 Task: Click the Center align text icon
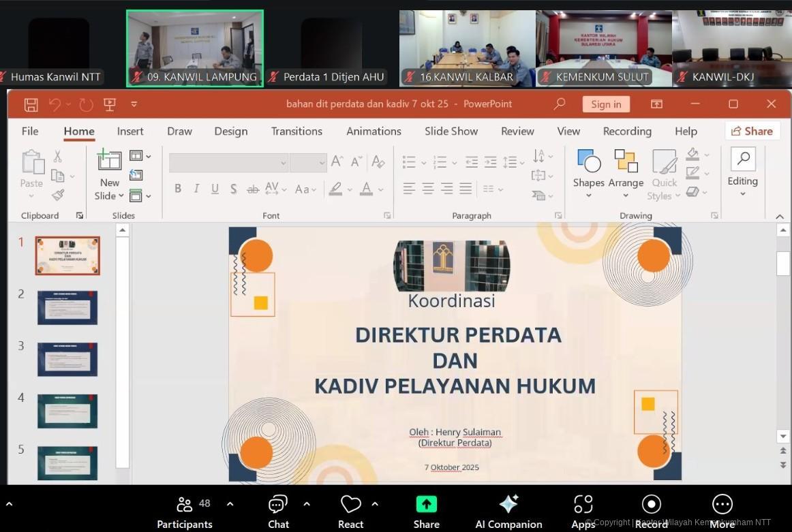coord(428,189)
